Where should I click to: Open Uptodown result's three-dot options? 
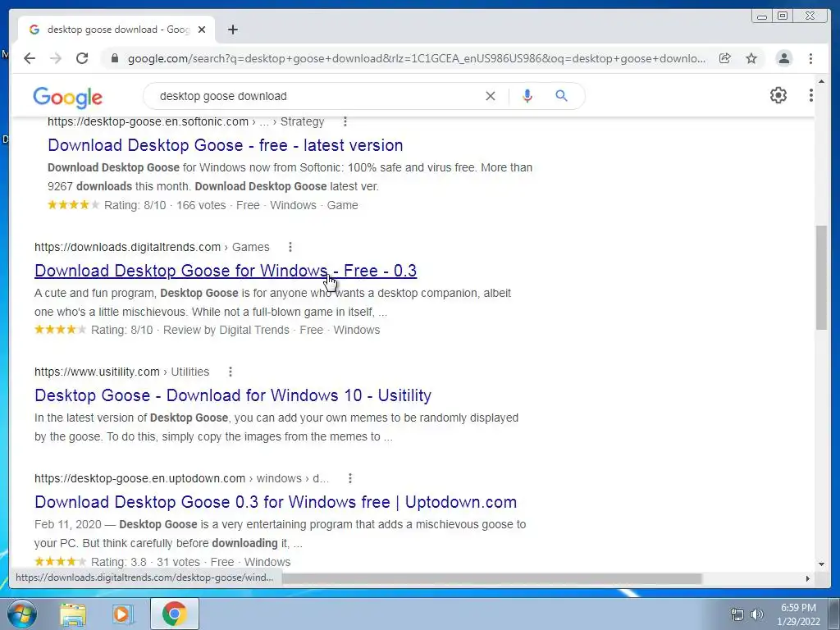tap(349, 478)
